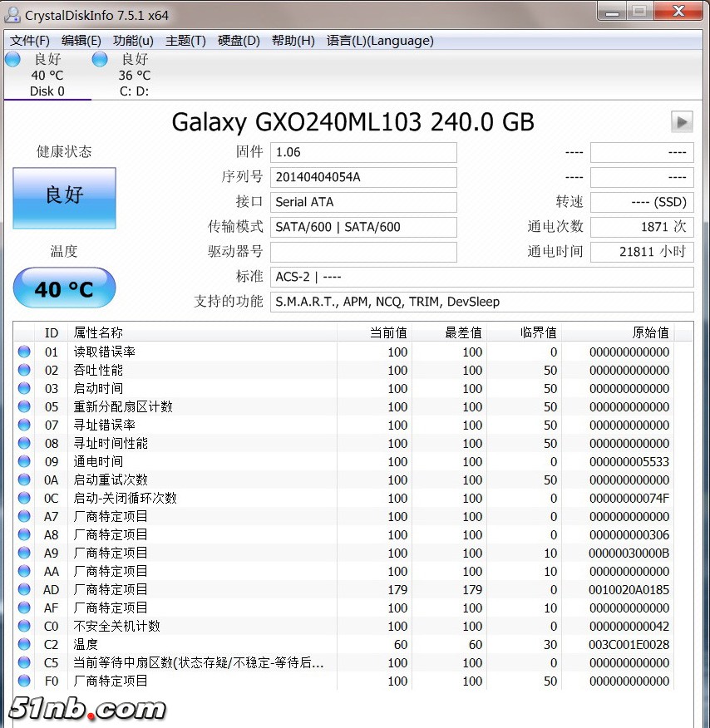710x728 pixels.
Task: Click status icon for attribute 03
Action: [x=24, y=389]
